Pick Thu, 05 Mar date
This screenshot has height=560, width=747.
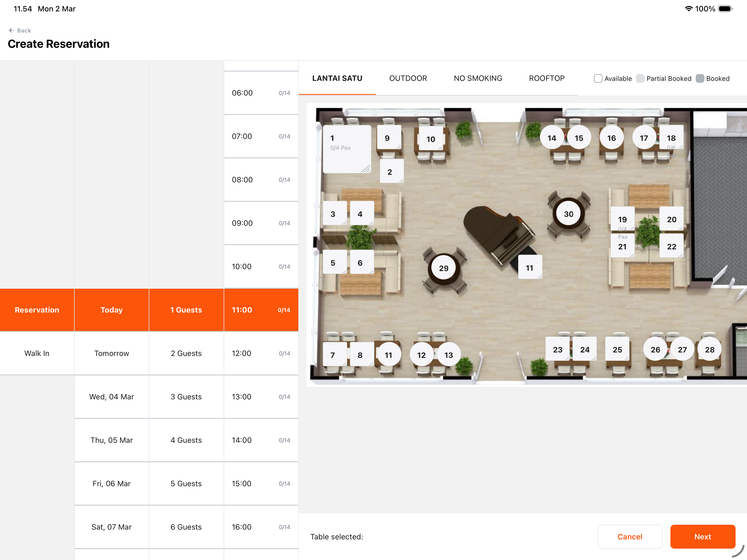(x=112, y=440)
